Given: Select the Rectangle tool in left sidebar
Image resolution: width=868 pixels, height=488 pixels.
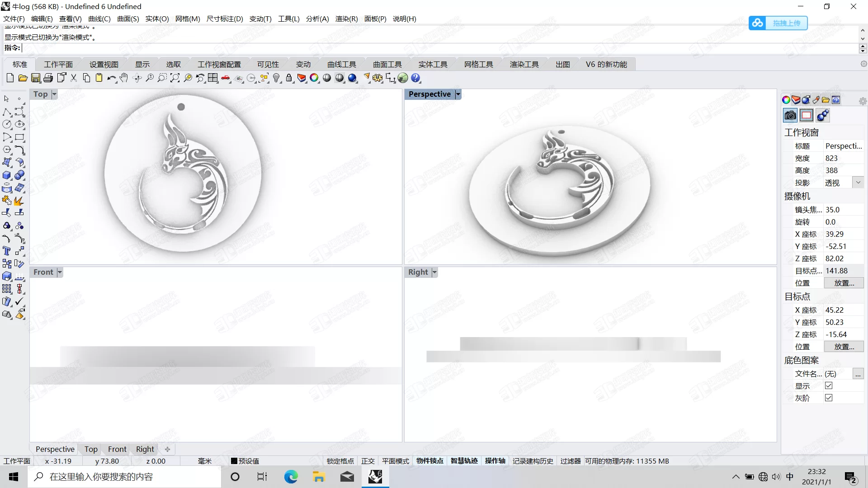Looking at the screenshot, I should 19,137.
